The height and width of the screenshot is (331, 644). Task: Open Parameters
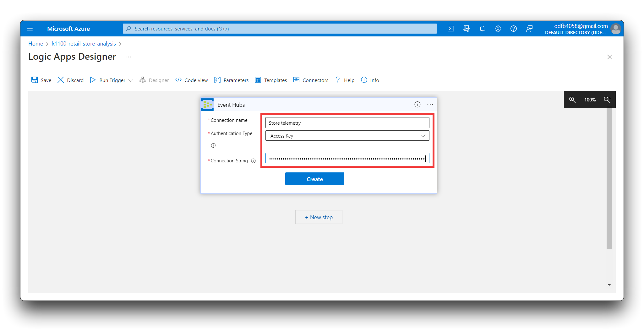click(x=231, y=80)
